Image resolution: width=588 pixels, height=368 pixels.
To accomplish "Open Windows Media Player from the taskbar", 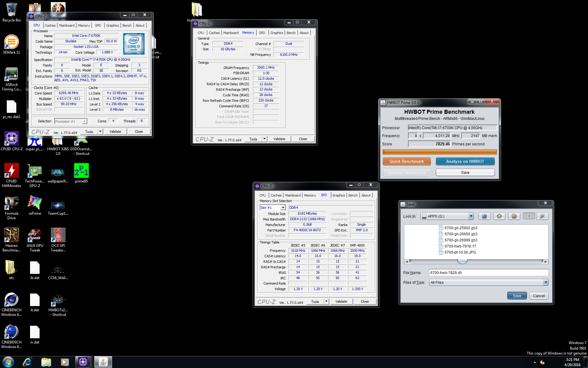I will coord(65,362).
